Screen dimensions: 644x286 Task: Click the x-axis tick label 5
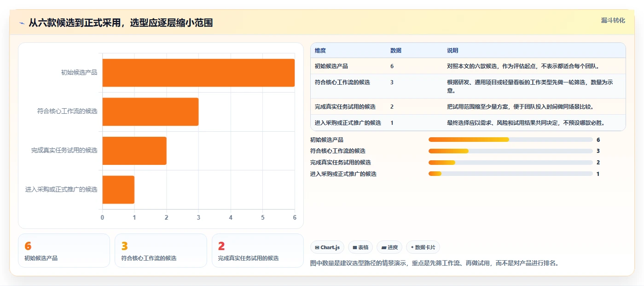pos(262,217)
